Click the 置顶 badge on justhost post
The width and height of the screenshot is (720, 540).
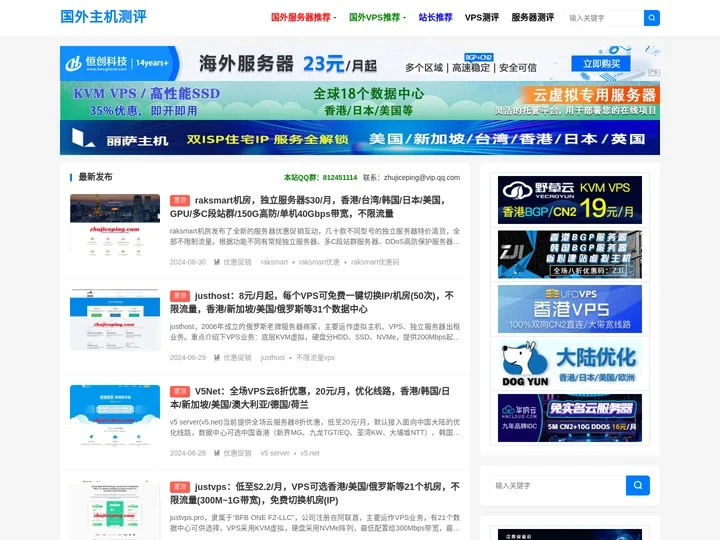(180, 296)
